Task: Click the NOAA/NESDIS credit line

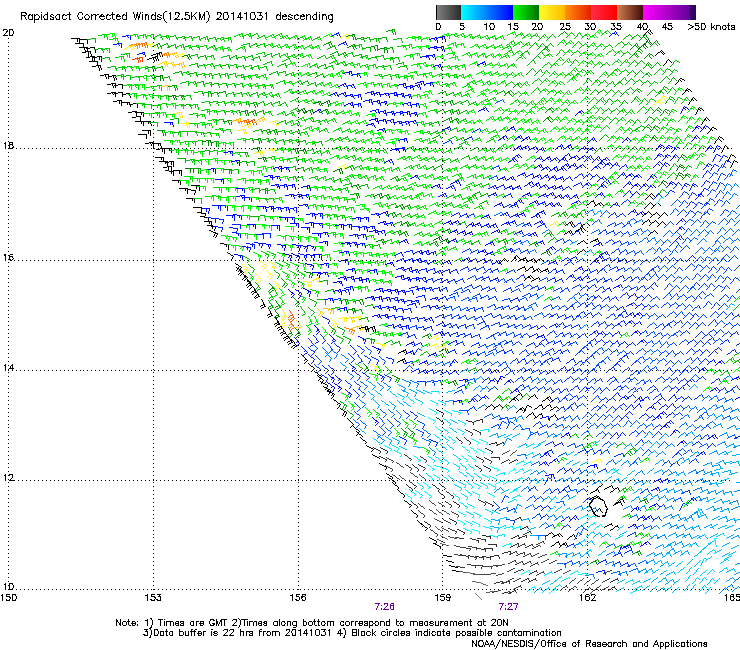Action: [589, 644]
